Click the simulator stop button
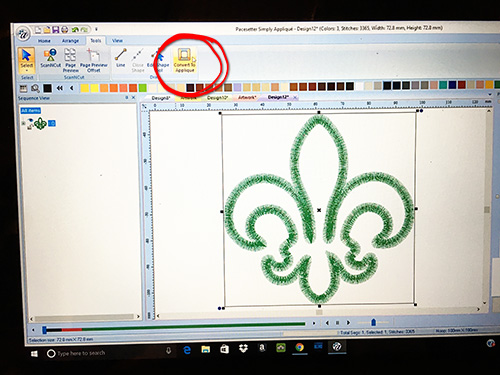The height and width of the screenshot is (375, 500). coord(337,323)
